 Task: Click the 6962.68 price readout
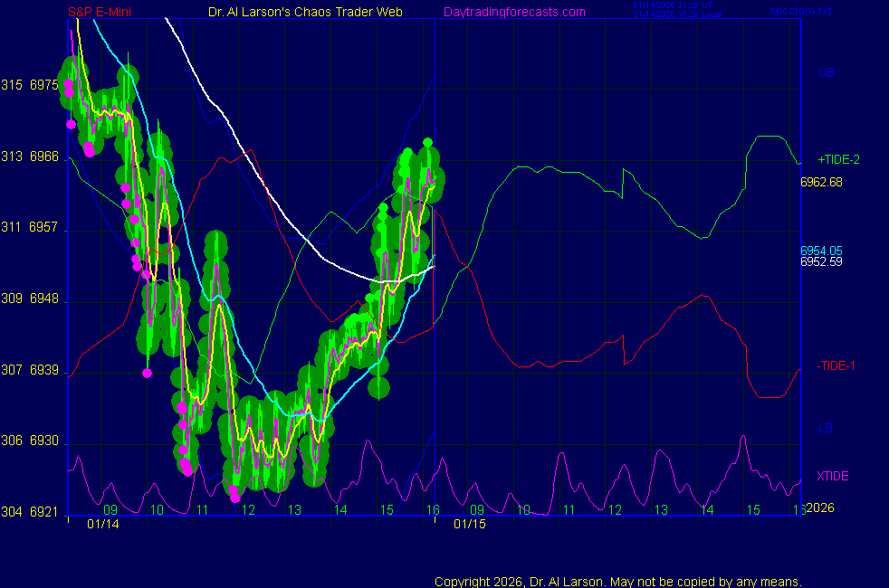click(x=821, y=182)
